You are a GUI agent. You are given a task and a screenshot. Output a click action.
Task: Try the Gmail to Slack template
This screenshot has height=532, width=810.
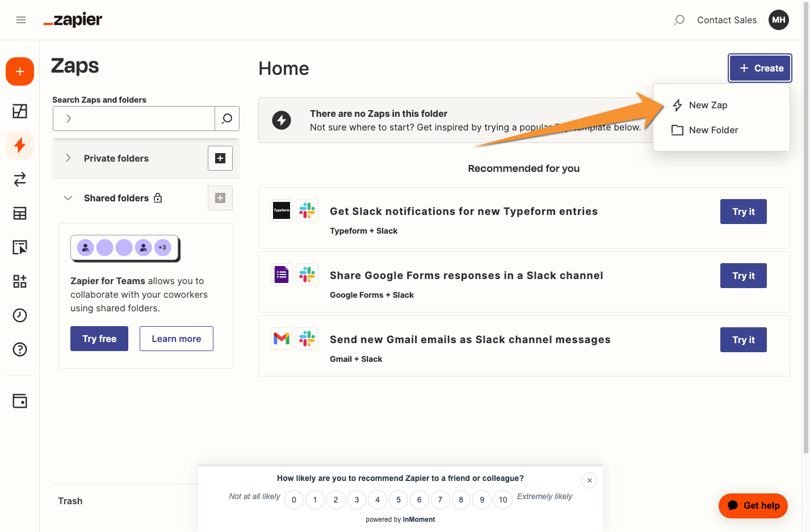click(x=744, y=340)
